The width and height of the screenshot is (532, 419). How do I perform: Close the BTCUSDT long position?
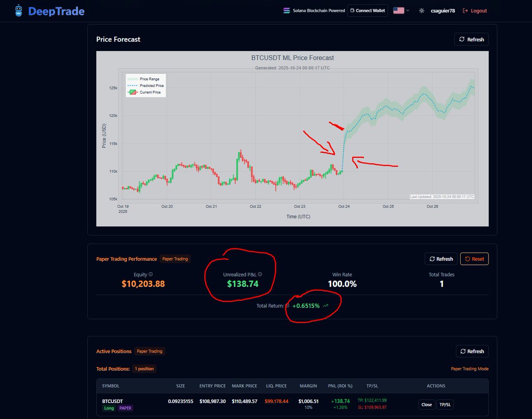(x=426, y=404)
